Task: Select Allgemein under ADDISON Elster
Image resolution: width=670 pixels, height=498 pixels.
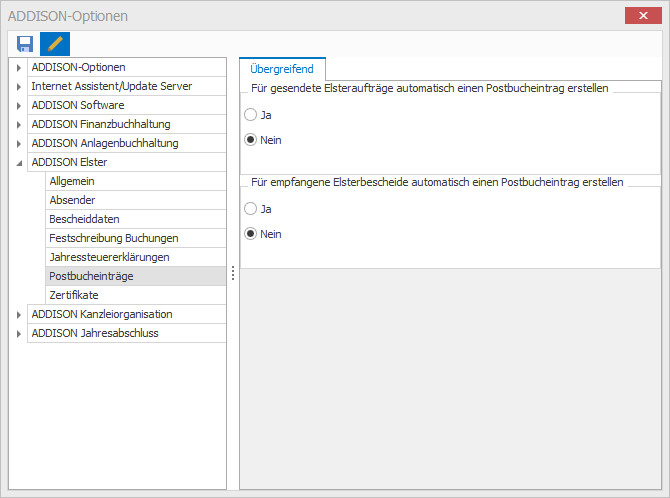Action: [x=135, y=181]
